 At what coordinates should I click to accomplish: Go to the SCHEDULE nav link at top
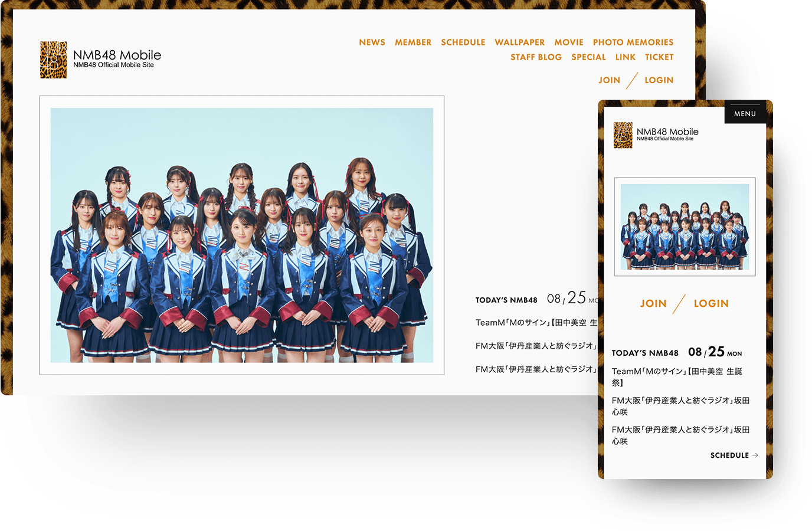pos(463,42)
